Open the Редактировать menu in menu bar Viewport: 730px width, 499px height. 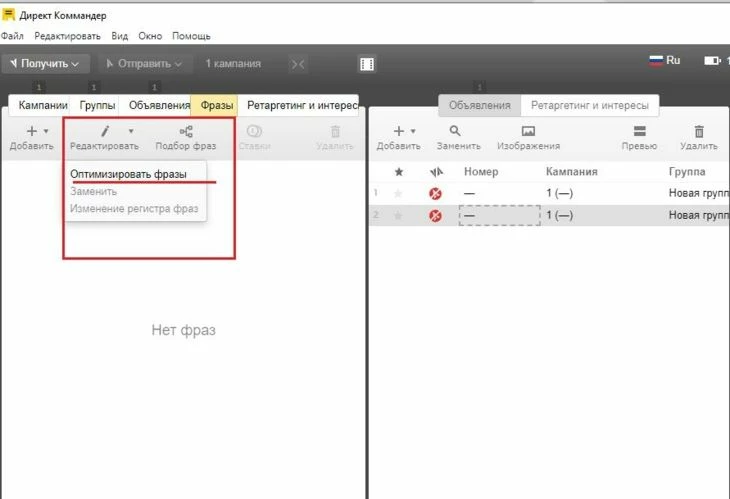tap(68, 36)
